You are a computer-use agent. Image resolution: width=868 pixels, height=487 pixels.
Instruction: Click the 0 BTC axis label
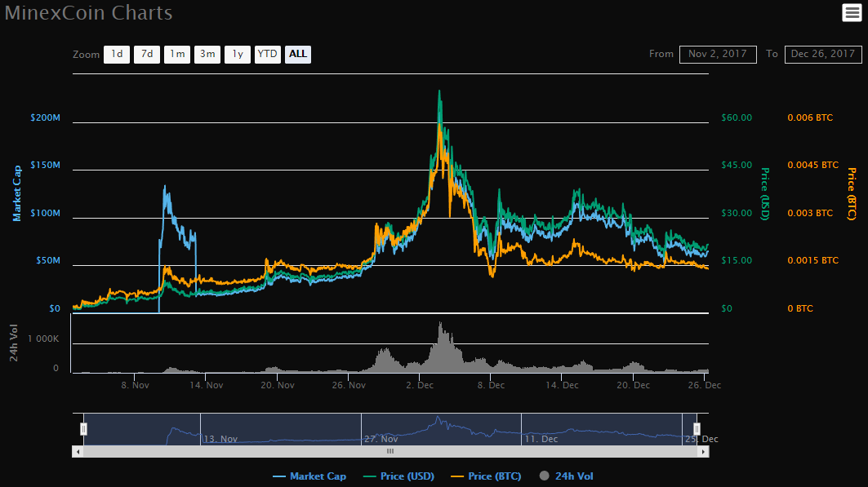click(800, 308)
